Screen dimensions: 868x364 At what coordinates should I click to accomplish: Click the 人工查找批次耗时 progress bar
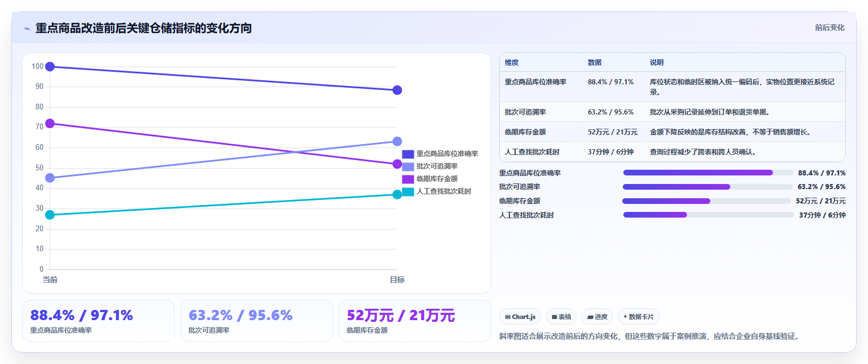[x=709, y=215]
